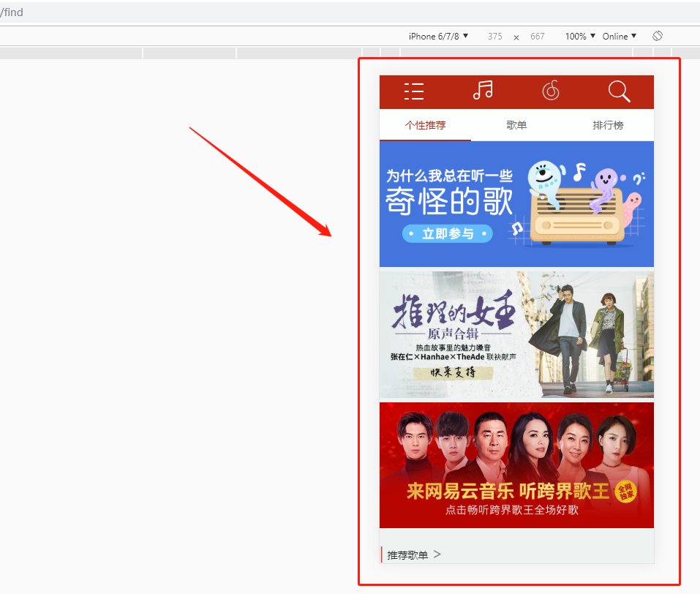The image size is (700, 594).
Task: Open the hamburger list menu icon
Action: point(414,91)
